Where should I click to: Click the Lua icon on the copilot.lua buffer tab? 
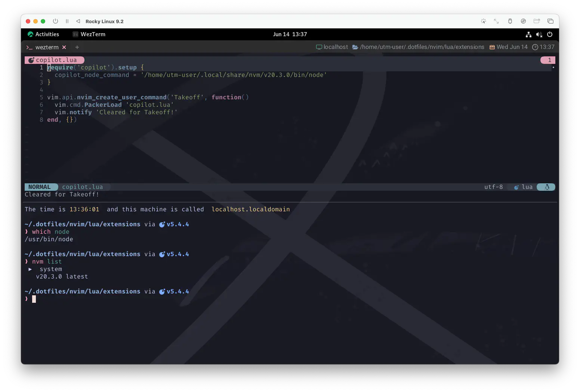coord(31,60)
